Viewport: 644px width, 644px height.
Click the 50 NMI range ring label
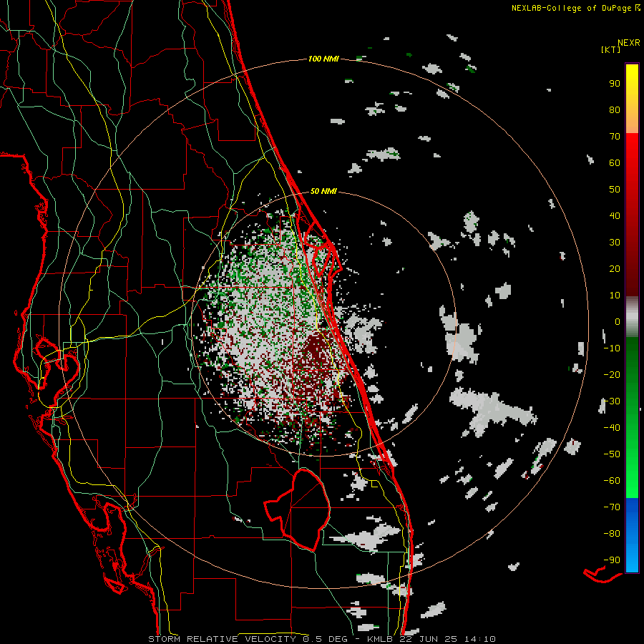click(323, 191)
